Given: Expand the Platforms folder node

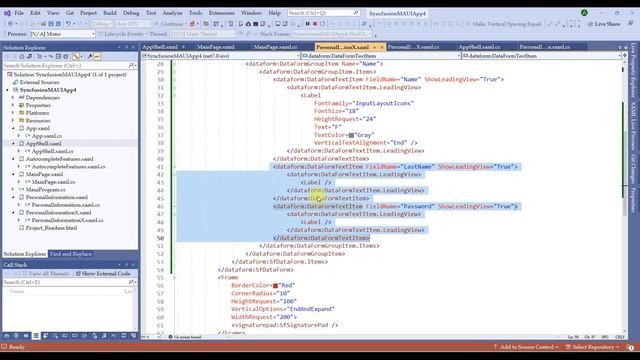Looking at the screenshot, I should (13, 113).
